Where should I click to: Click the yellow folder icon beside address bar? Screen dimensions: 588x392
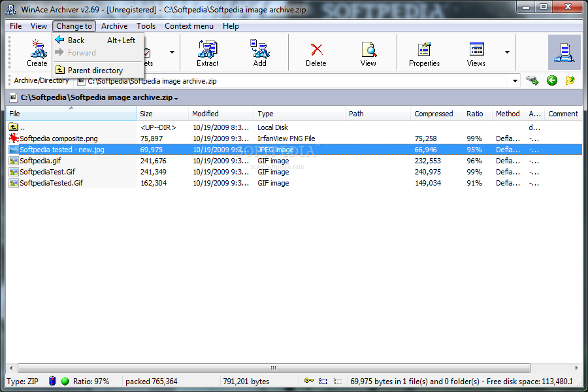point(570,80)
